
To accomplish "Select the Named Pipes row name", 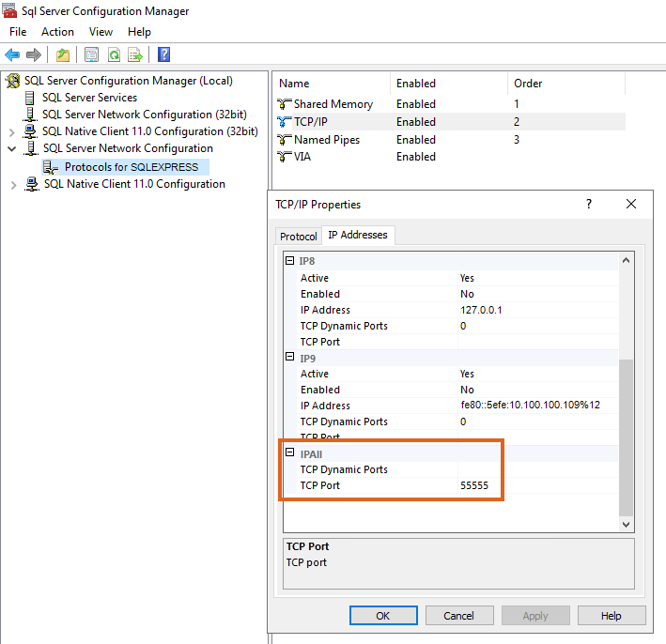I will point(327,140).
